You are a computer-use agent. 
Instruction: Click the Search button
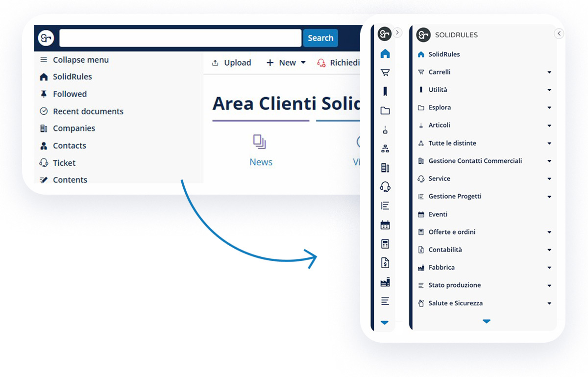pos(320,38)
